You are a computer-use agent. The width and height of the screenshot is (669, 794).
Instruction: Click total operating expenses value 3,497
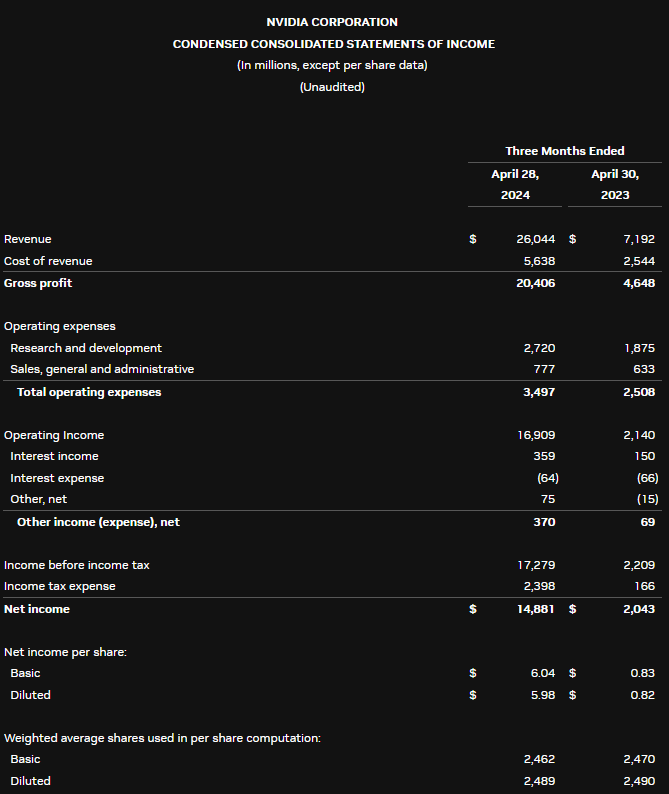point(539,392)
